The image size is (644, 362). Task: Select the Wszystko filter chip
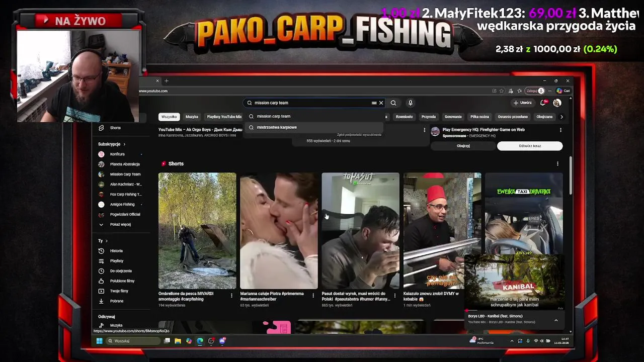pyautogui.click(x=169, y=117)
